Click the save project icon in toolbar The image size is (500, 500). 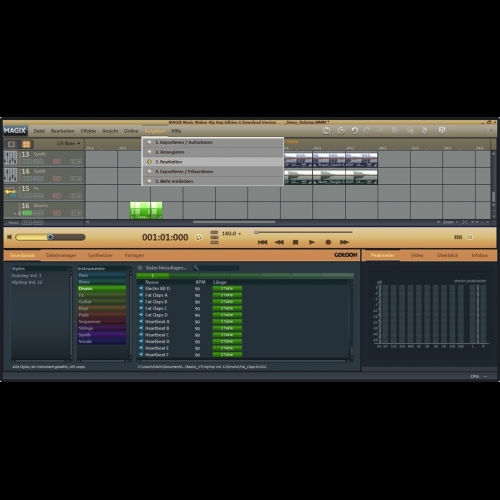pos(326,131)
